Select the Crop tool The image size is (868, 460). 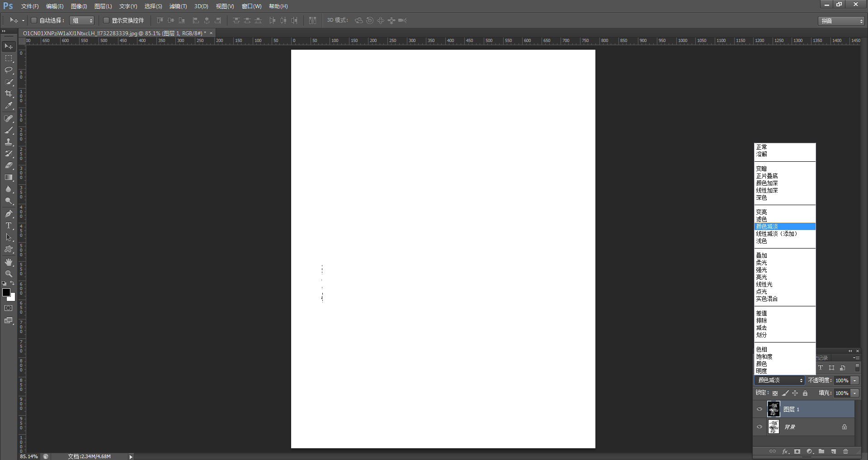pos(9,94)
